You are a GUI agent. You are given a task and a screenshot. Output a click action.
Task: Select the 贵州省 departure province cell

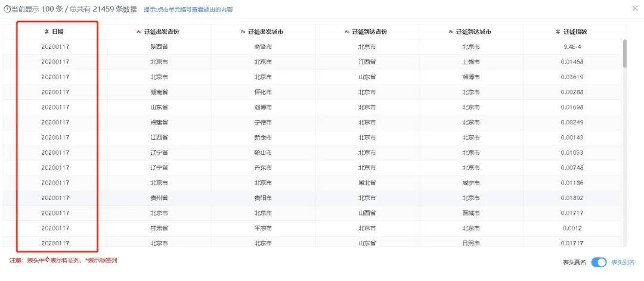pyautogui.click(x=159, y=198)
